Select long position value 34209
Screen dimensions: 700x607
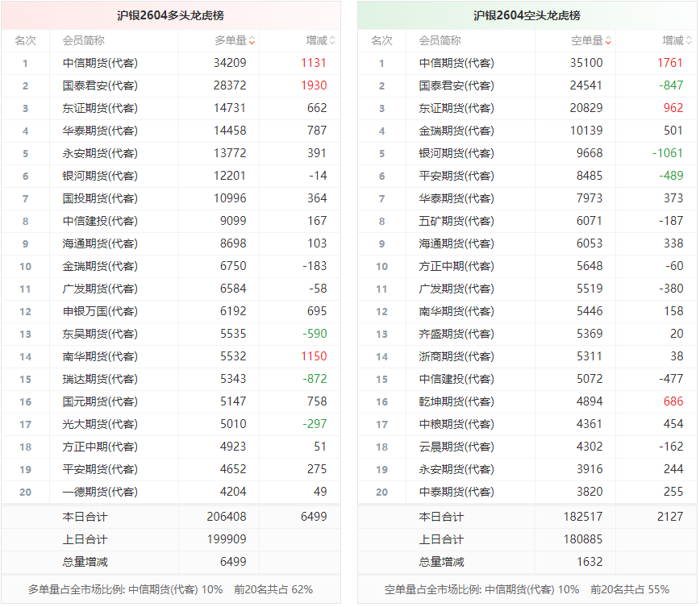point(230,63)
